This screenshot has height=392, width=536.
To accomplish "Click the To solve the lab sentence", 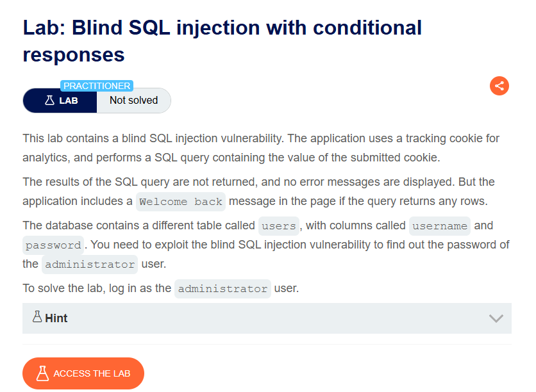I will point(161,288).
